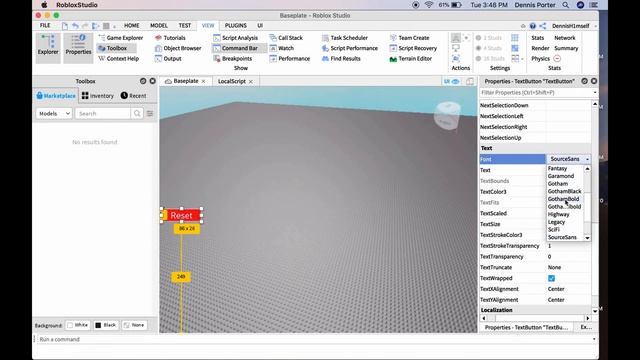
Task: Clear stats with red minus icon
Action: coord(557,59)
